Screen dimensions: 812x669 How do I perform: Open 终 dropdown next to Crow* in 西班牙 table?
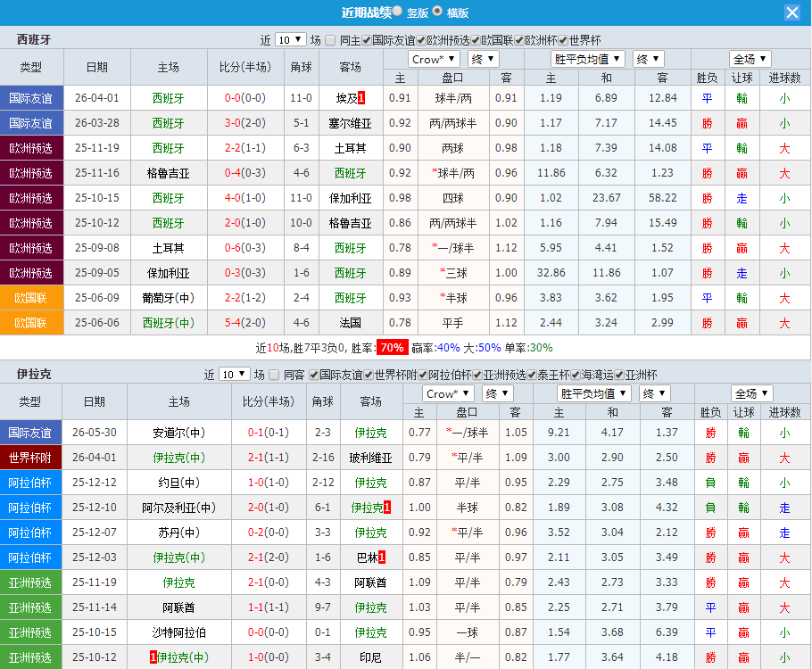[x=483, y=59]
